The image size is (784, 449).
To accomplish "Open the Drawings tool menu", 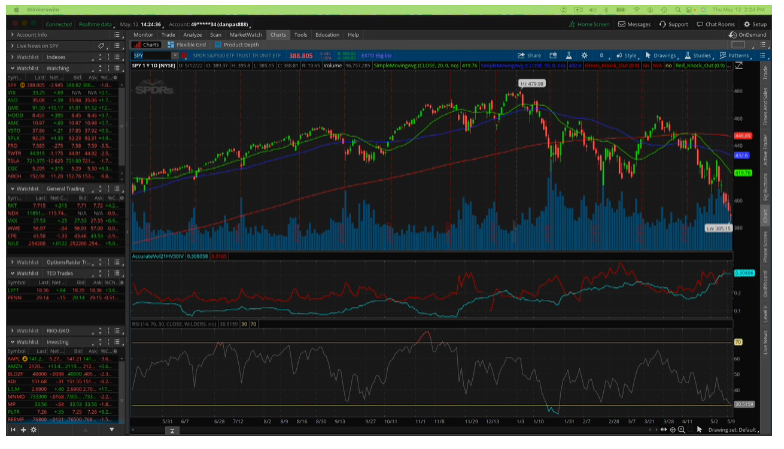I will pos(660,56).
